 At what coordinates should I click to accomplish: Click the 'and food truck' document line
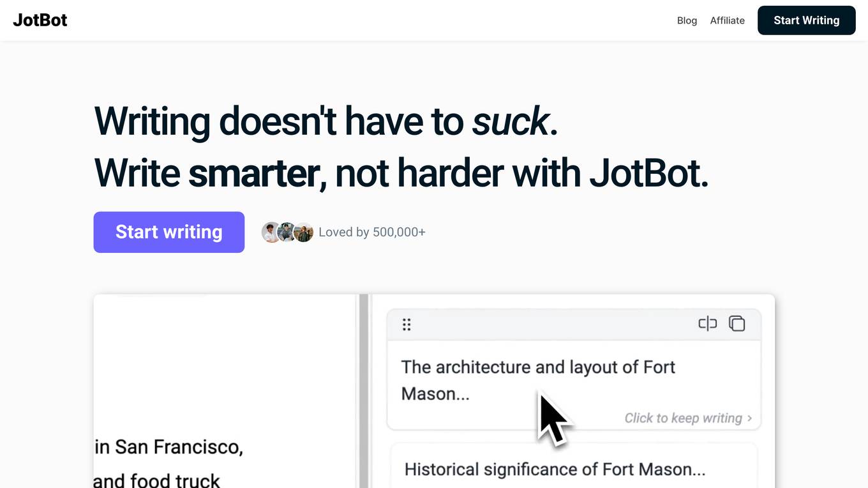tap(156, 480)
